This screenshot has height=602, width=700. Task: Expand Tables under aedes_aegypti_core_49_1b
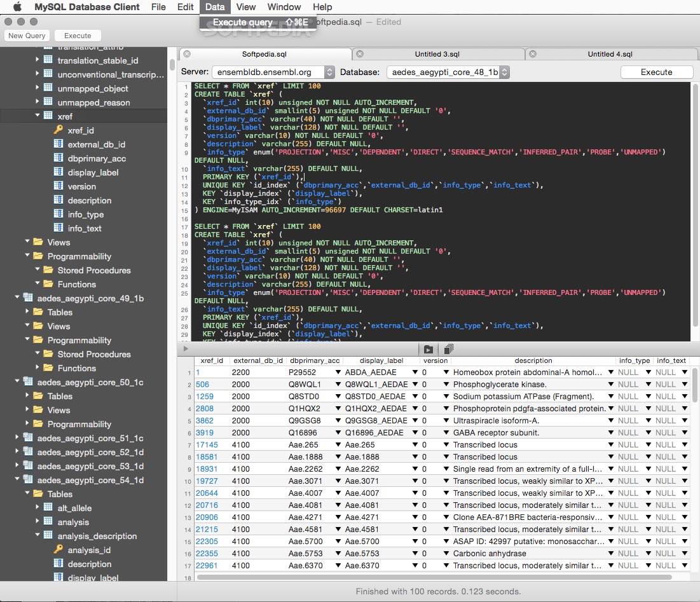pyautogui.click(x=27, y=311)
